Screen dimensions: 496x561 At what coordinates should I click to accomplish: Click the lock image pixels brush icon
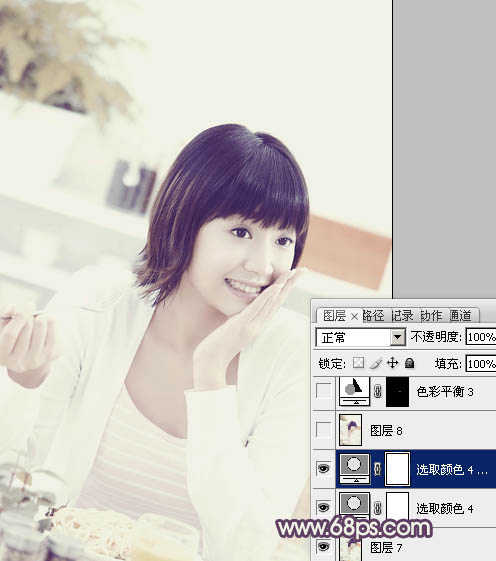pyautogui.click(x=376, y=364)
